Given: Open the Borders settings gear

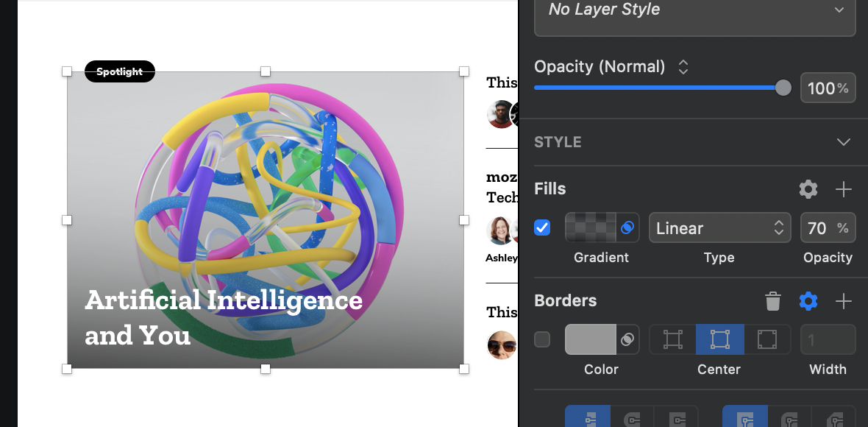Looking at the screenshot, I should coord(808,301).
